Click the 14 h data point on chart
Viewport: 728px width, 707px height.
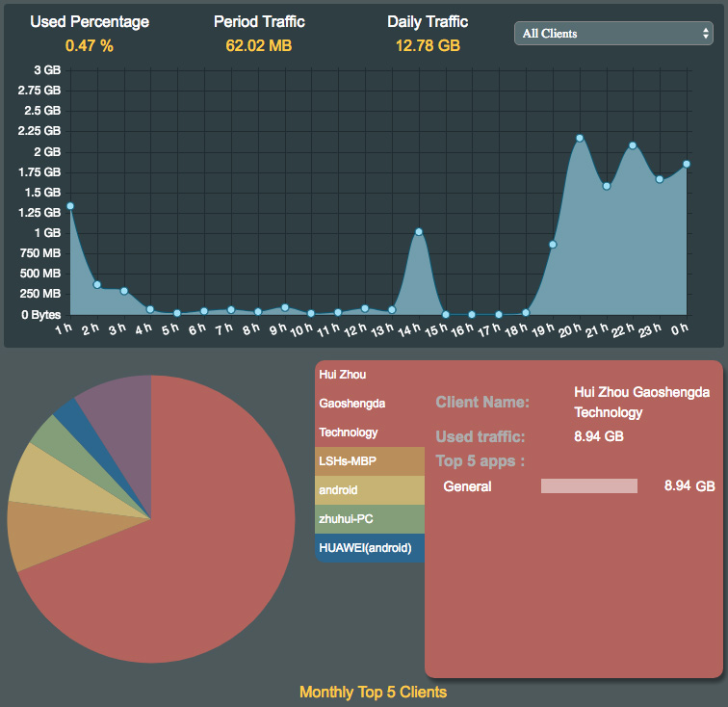click(x=419, y=231)
